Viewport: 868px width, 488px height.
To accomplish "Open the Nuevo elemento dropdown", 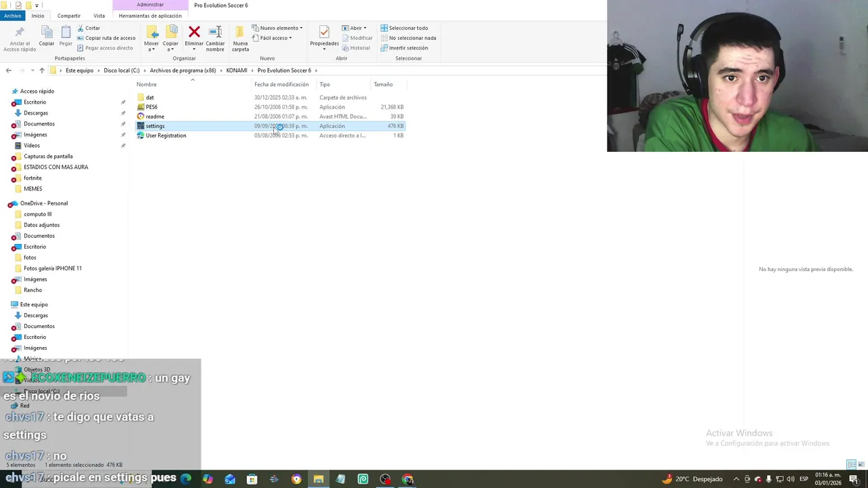I will click(277, 28).
